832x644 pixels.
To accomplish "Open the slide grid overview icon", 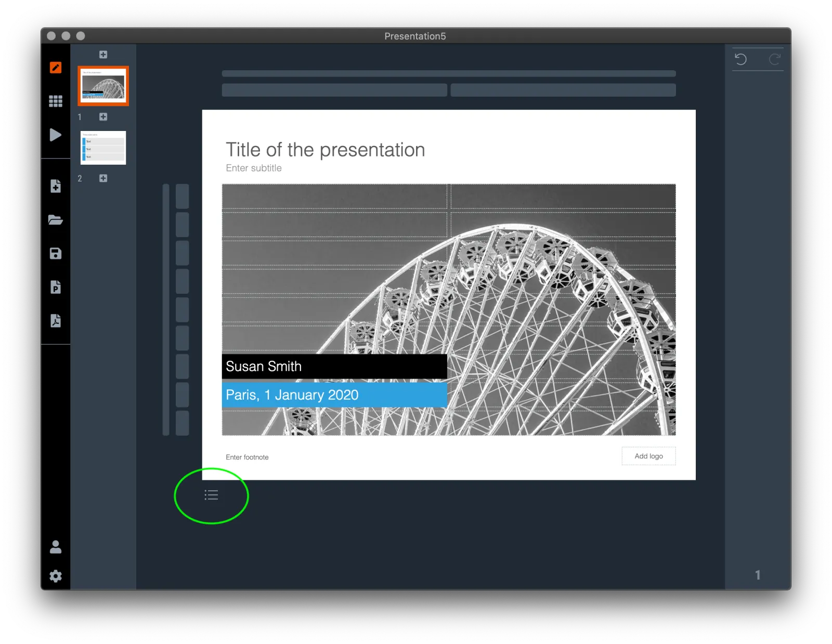I will [56, 101].
